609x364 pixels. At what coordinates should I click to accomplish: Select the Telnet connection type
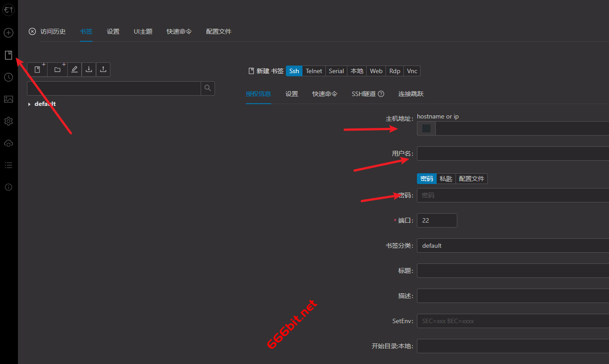tap(314, 71)
